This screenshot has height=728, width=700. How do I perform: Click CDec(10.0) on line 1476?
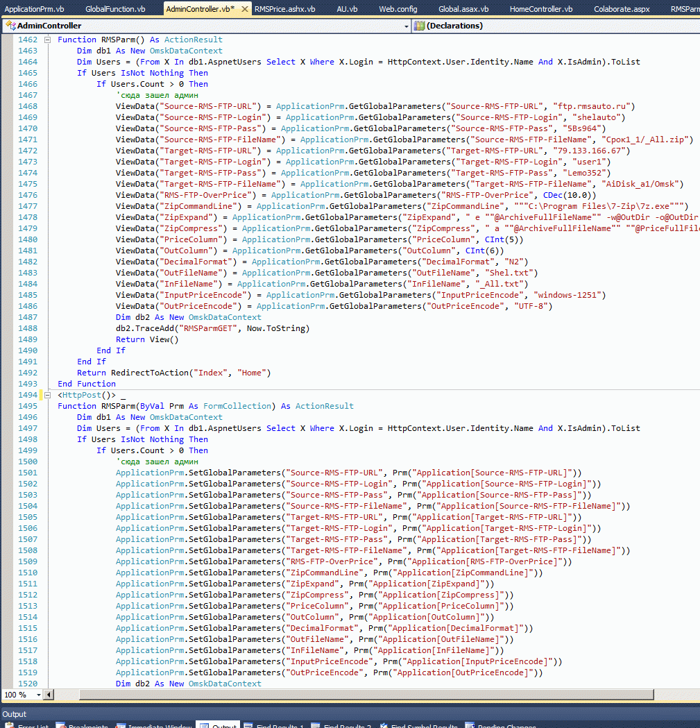coord(567,196)
